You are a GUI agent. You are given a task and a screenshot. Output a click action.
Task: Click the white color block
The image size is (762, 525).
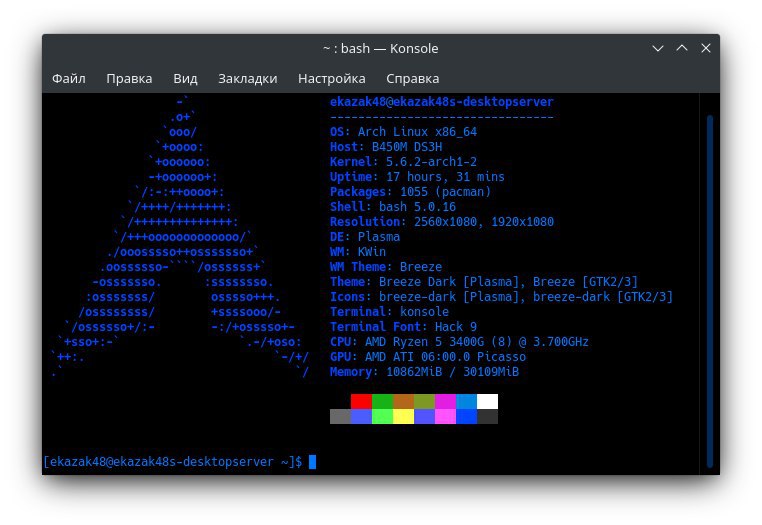coord(487,401)
